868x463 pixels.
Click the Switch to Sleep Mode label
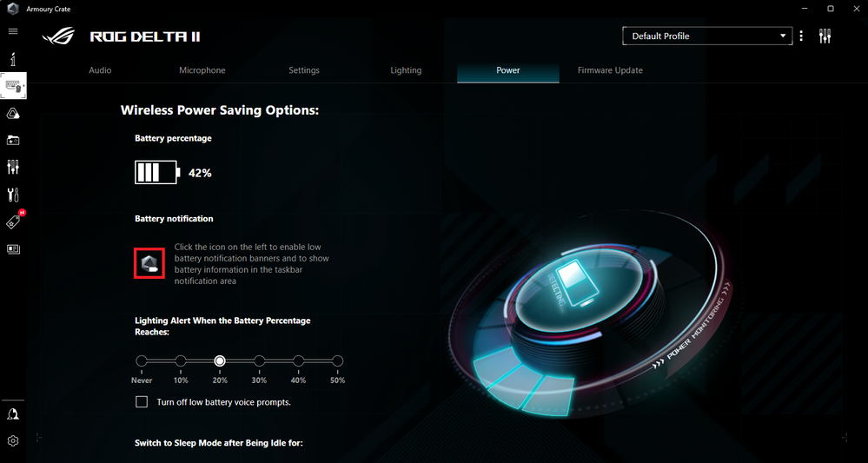219,443
